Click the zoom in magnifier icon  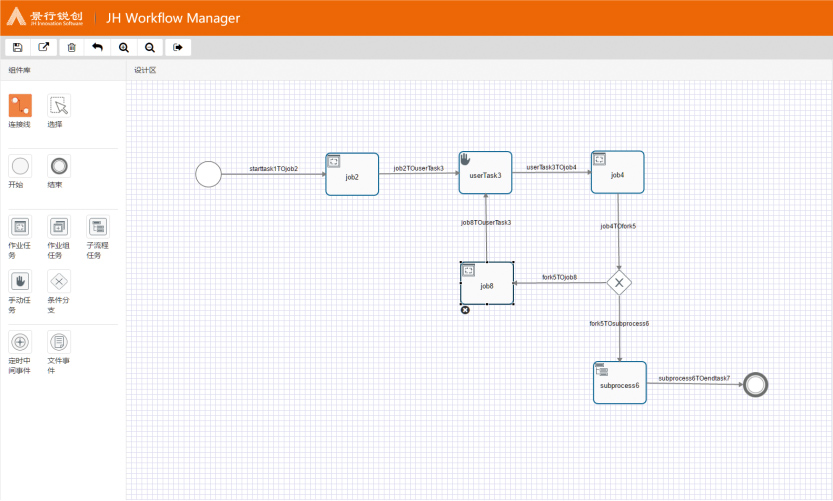pos(124,47)
